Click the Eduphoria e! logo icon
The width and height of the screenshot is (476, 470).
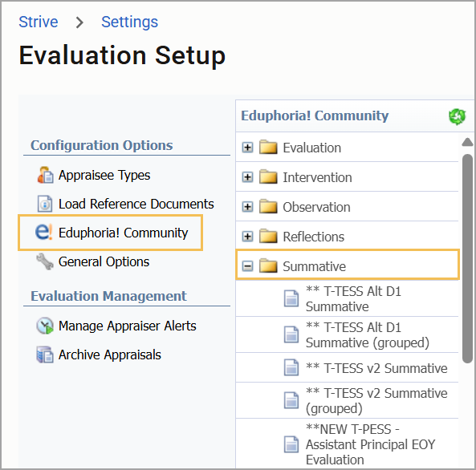pyautogui.click(x=43, y=232)
